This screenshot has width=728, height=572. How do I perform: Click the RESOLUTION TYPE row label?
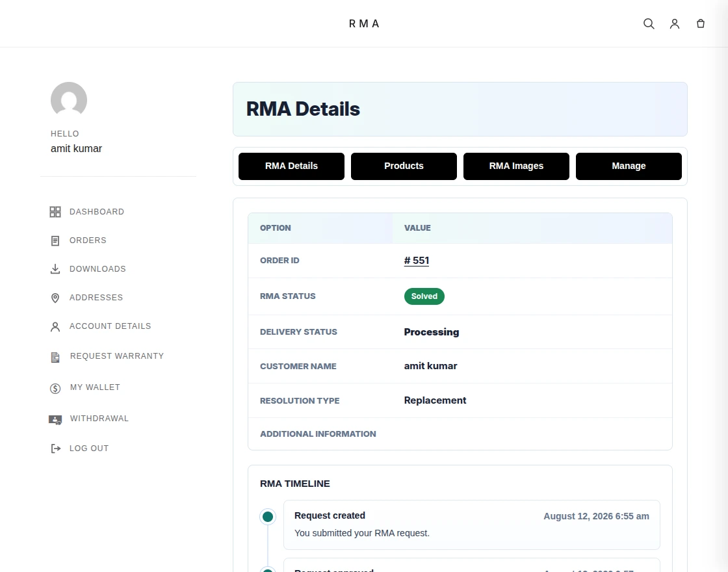click(300, 400)
